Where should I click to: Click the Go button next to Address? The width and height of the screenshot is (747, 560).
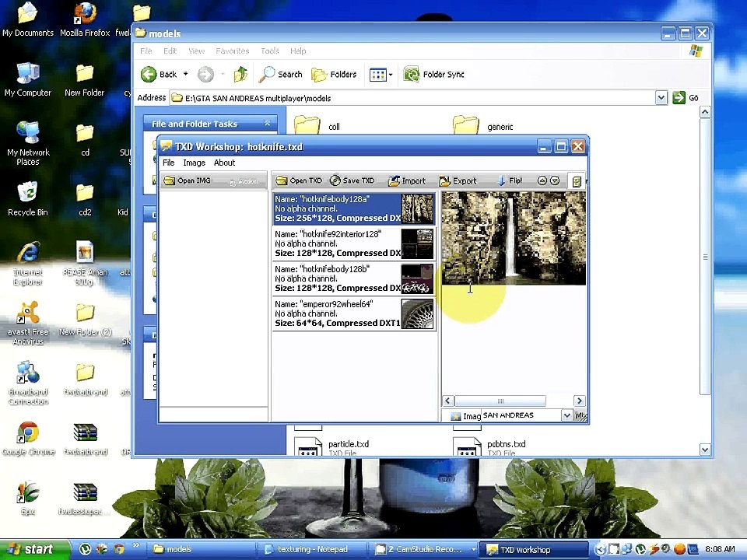pyautogui.click(x=686, y=98)
